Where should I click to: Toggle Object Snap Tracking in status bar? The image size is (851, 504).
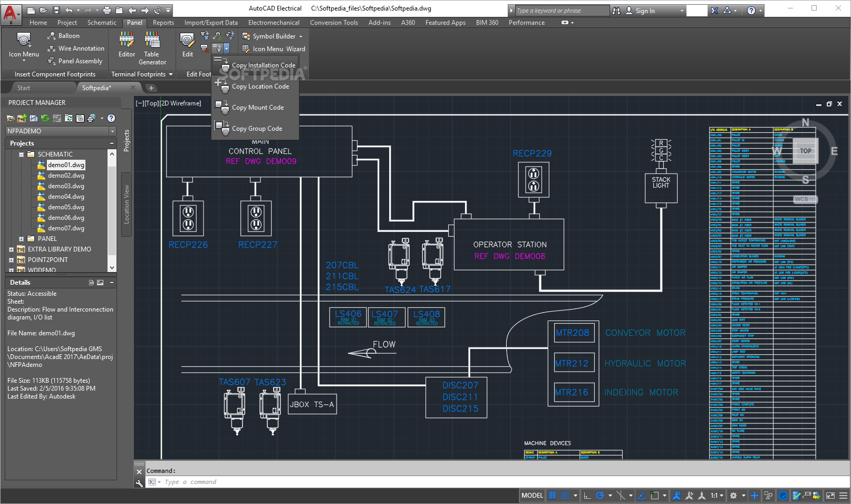point(642,496)
